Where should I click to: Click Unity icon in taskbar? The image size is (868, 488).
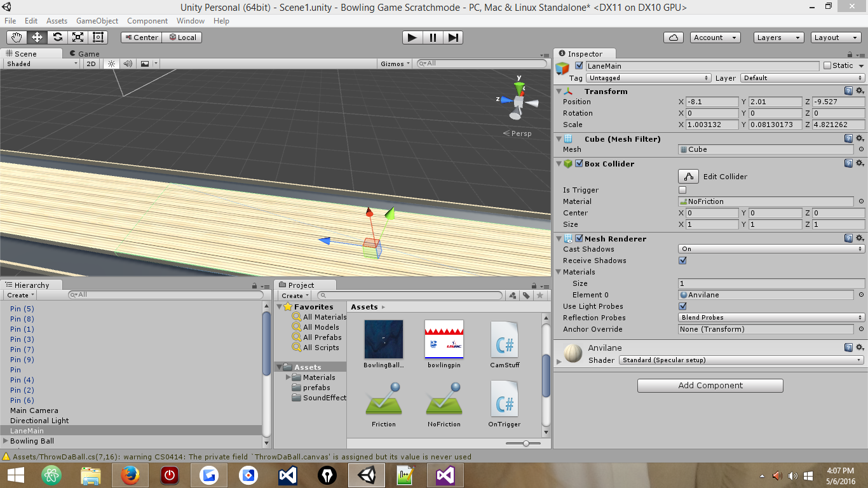pyautogui.click(x=366, y=475)
